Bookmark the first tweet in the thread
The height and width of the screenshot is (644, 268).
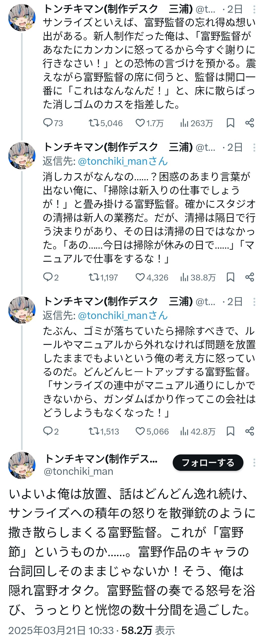click(230, 123)
